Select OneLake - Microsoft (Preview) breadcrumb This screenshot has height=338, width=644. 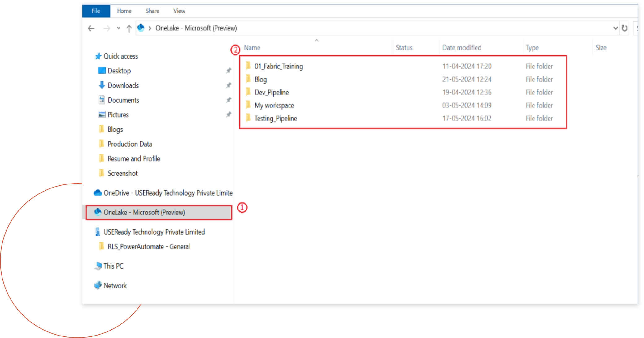(196, 28)
